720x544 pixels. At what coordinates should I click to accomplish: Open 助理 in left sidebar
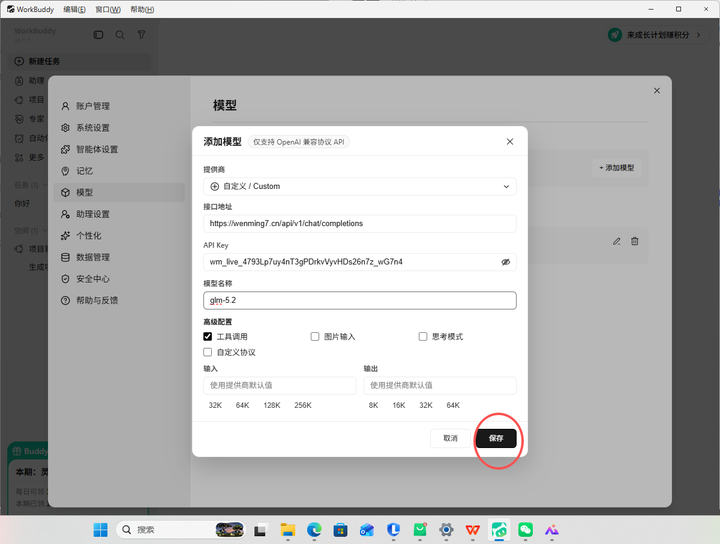tap(31, 81)
